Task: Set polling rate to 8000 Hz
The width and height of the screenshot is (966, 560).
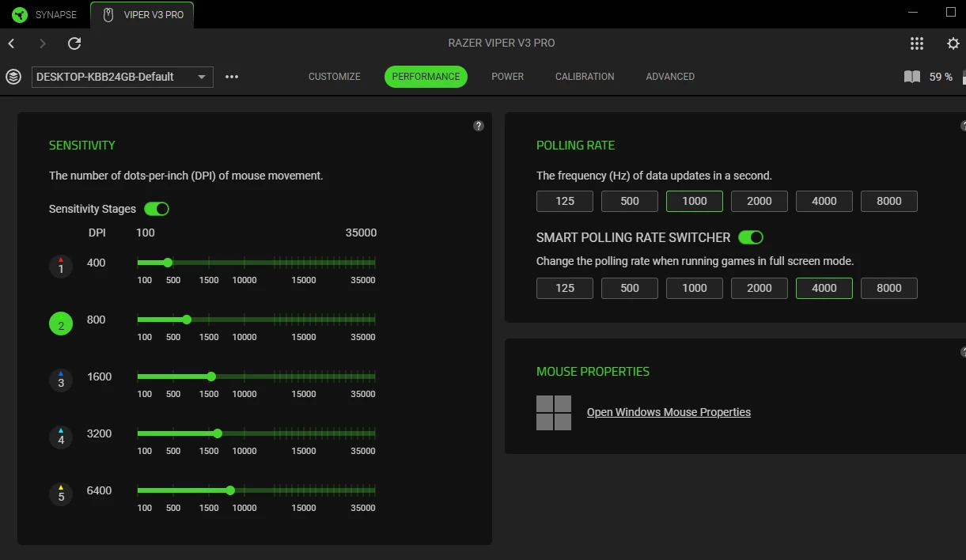Action: pyautogui.click(x=889, y=201)
